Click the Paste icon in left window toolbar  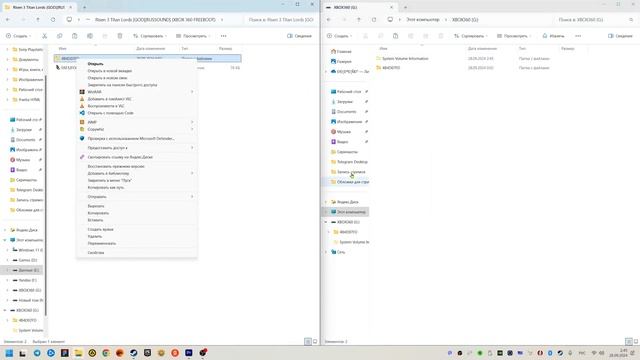75,36
